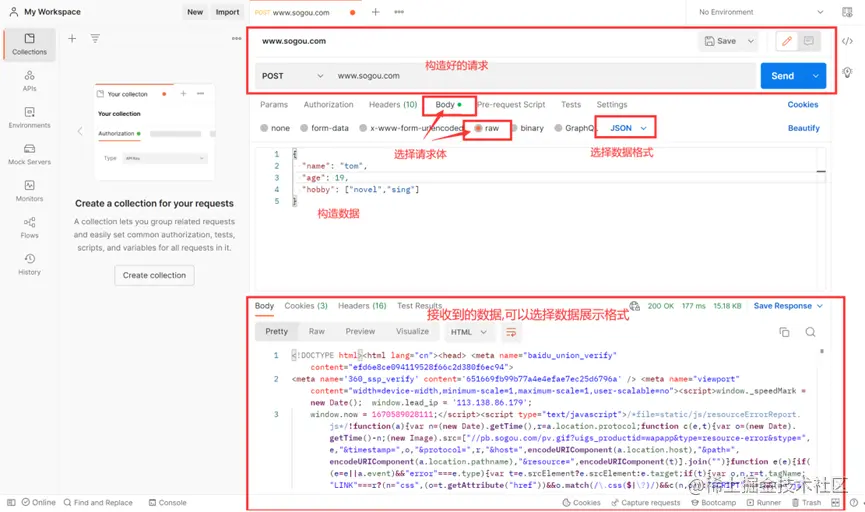Image resolution: width=865 pixels, height=512 pixels.
Task: Expand the Save Response dropdown
Action: pos(820,306)
